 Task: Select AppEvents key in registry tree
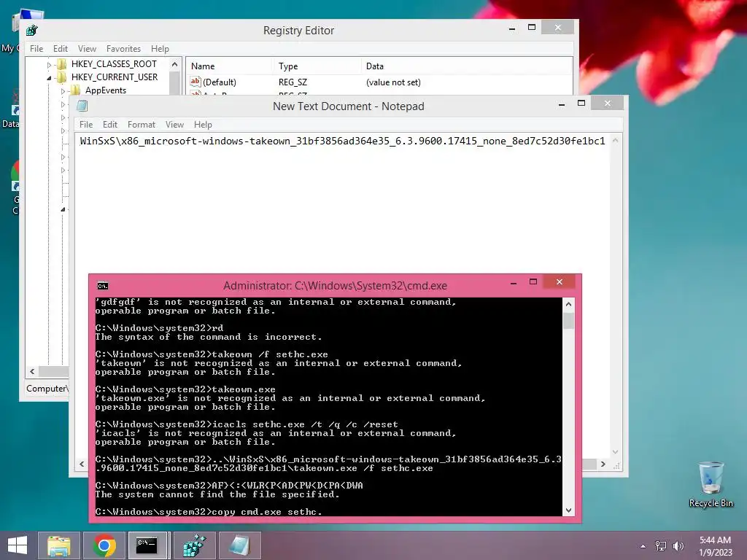click(106, 90)
